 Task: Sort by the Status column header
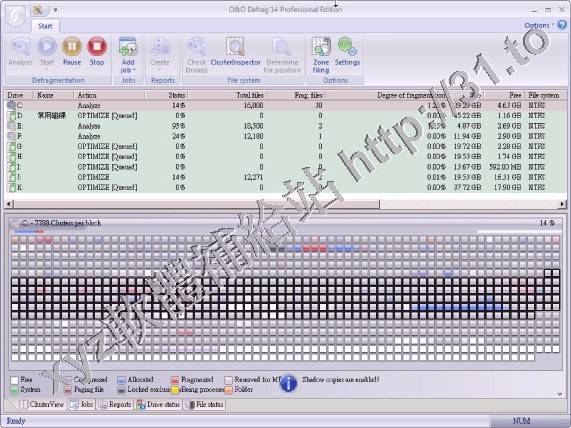167,95
